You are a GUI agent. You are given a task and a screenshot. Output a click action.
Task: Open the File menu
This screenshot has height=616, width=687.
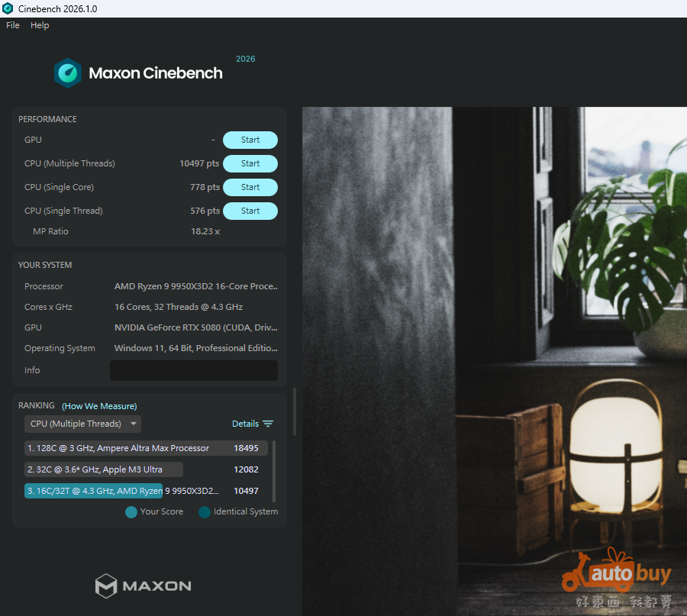(13, 25)
